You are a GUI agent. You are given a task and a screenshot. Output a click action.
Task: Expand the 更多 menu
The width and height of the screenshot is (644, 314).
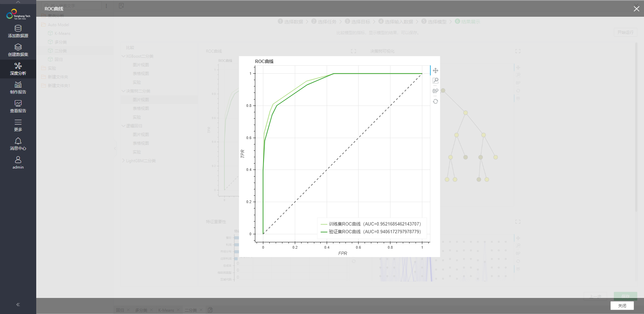click(x=18, y=125)
